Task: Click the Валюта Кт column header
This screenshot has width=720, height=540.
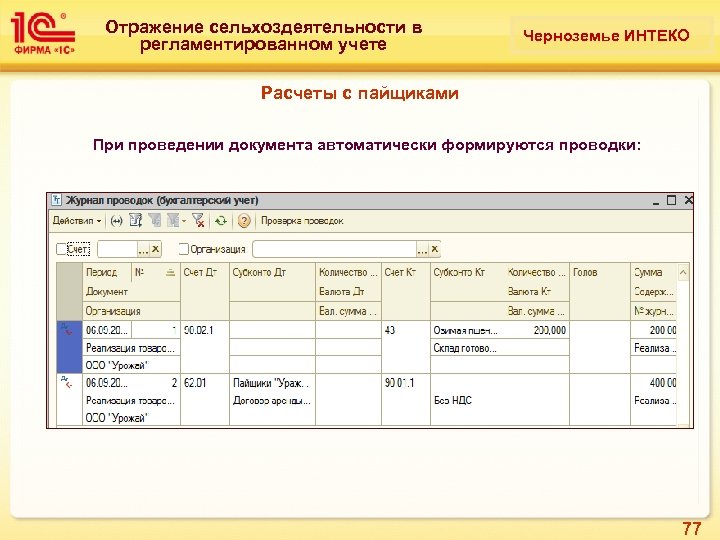Action: tap(537, 292)
